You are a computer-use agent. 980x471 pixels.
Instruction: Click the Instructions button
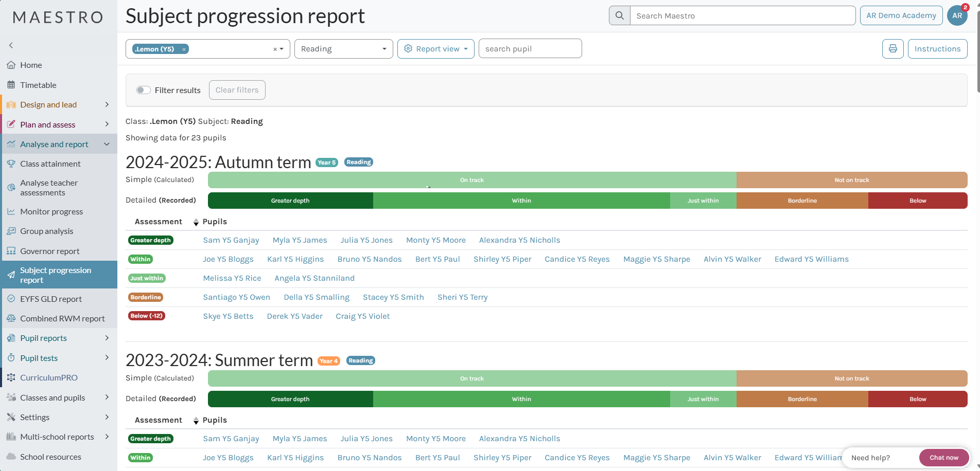click(937, 49)
